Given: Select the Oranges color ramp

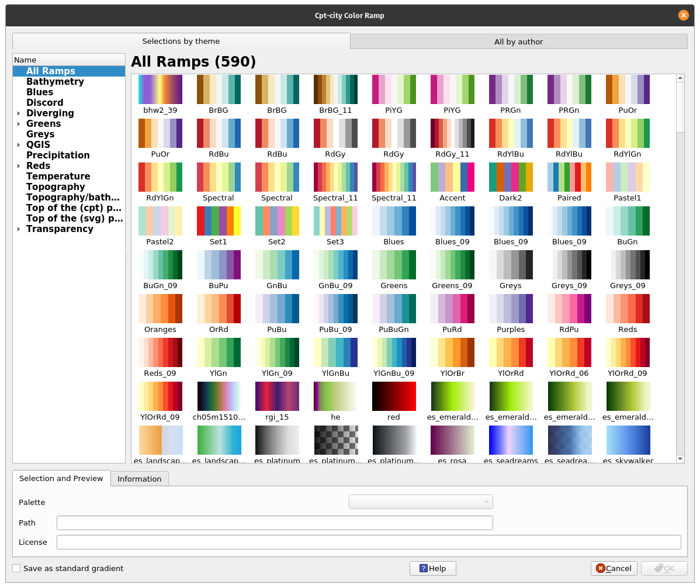Looking at the screenshot, I should (x=160, y=309).
